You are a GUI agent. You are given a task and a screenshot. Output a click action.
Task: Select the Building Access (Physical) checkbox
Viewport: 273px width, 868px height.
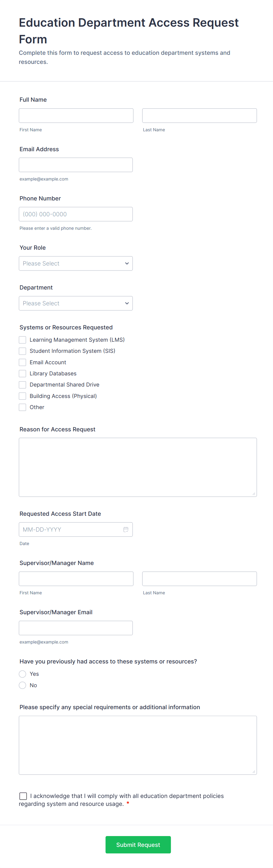pyautogui.click(x=23, y=396)
